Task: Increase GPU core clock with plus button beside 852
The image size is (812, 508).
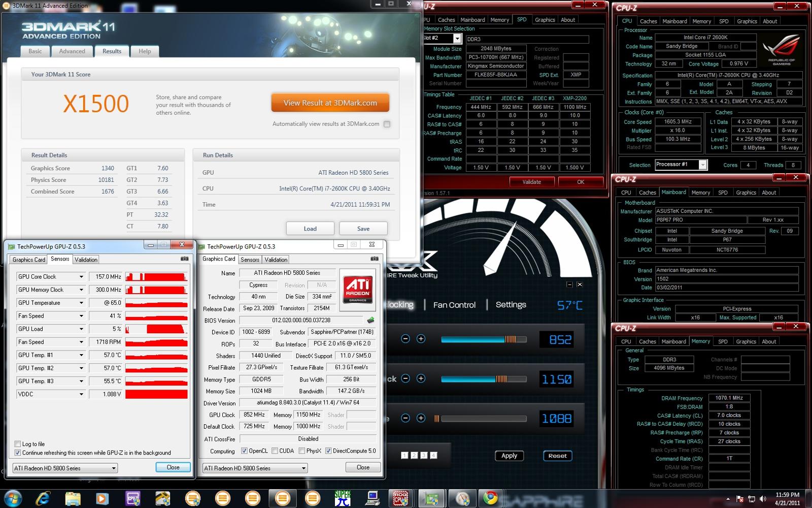Action: (421, 339)
